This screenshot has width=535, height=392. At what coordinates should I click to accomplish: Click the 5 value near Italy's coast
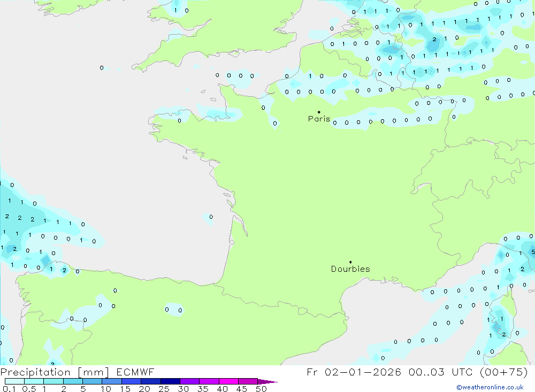(x=533, y=252)
